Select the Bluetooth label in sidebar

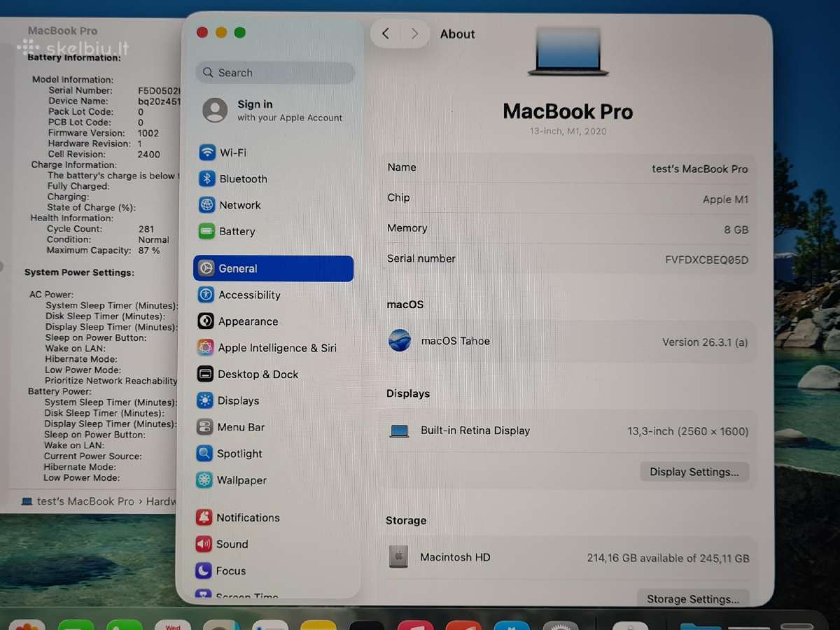[244, 178]
